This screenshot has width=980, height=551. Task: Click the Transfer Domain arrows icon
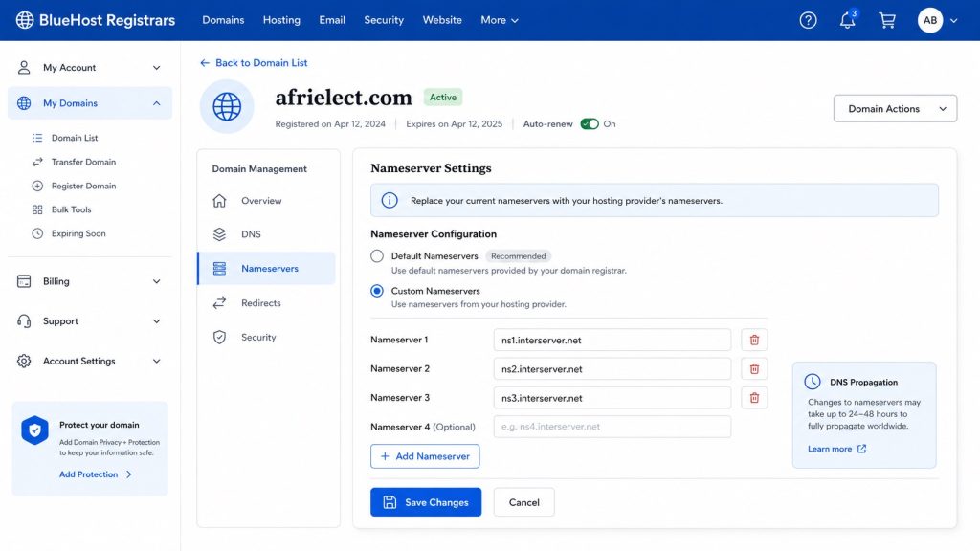37,162
